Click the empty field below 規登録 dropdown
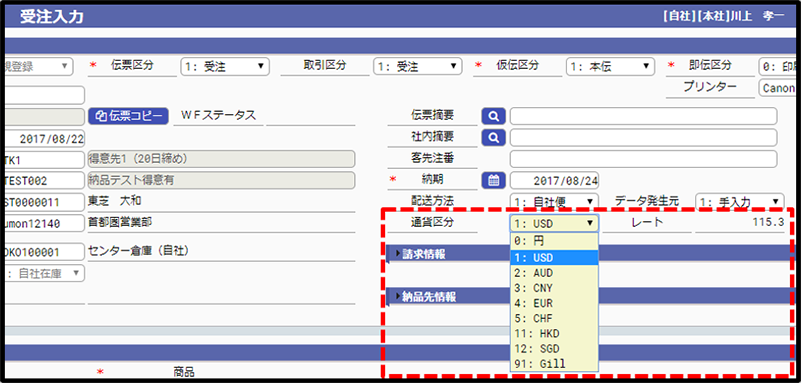 [45, 95]
